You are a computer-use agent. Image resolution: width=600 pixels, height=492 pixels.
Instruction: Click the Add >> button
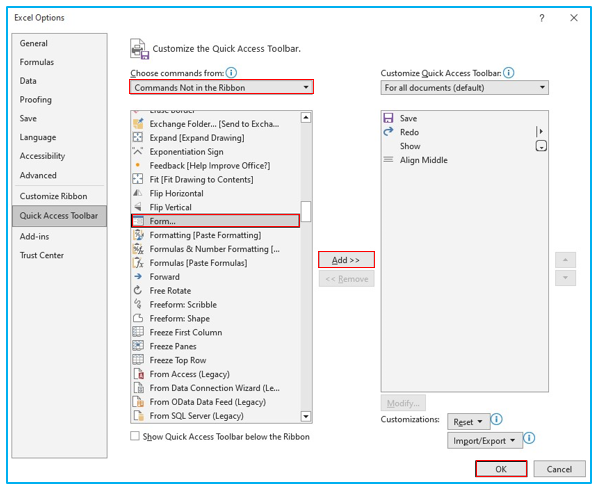coord(346,260)
